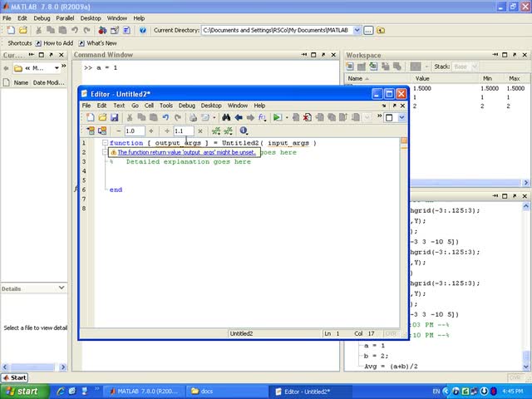Click Current Folder horizontal scrollbar right arrow
This screenshot has width=532, height=399.
[63, 367]
